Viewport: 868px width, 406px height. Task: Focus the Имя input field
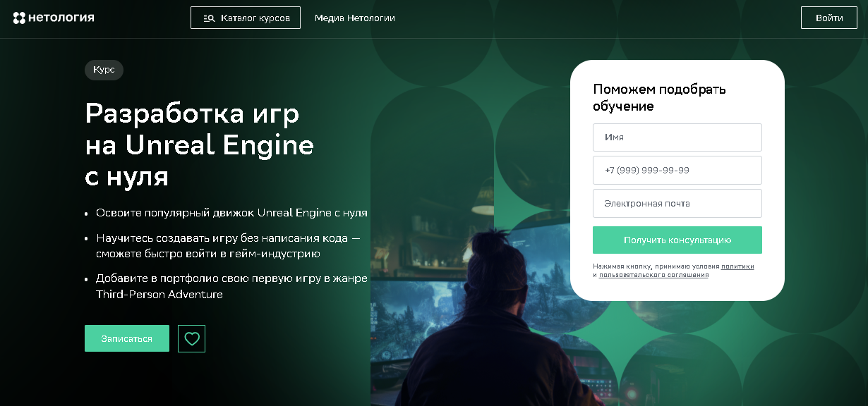pos(677,137)
